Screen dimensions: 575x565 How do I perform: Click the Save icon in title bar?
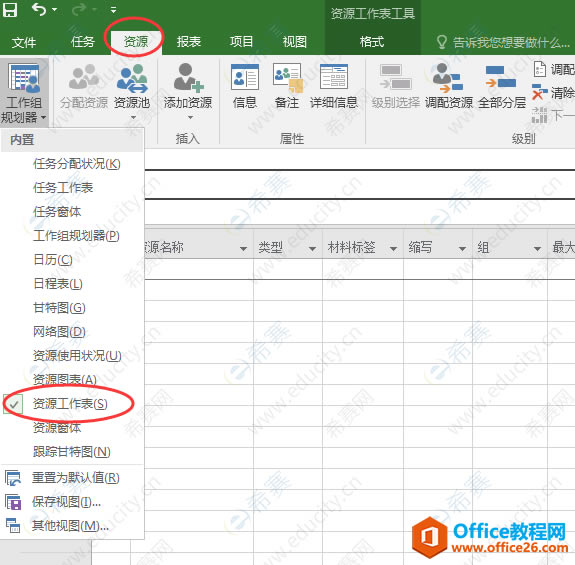(x=10, y=9)
